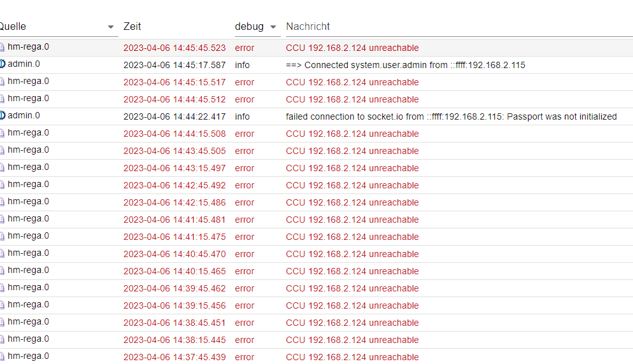
Task: Click hm-rega.0 icon in 14:45:15.517 row
Action: point(2,82)
